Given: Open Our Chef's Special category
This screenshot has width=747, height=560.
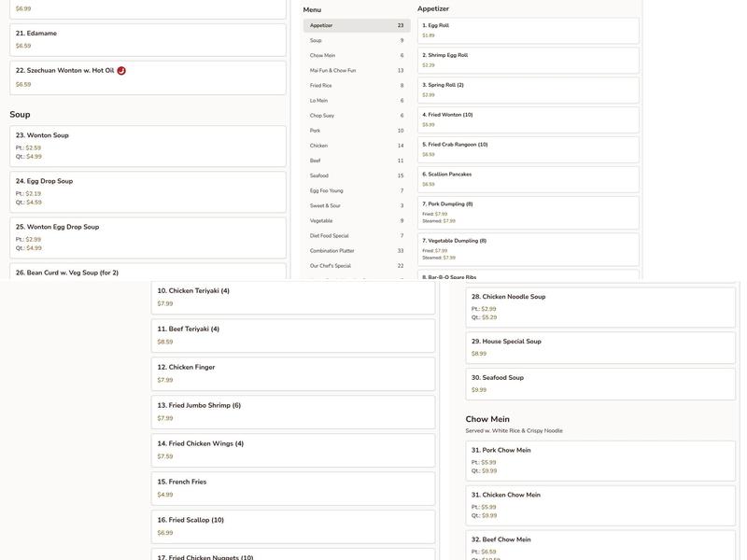Looking at the screenshot, I should pos(356,266).
